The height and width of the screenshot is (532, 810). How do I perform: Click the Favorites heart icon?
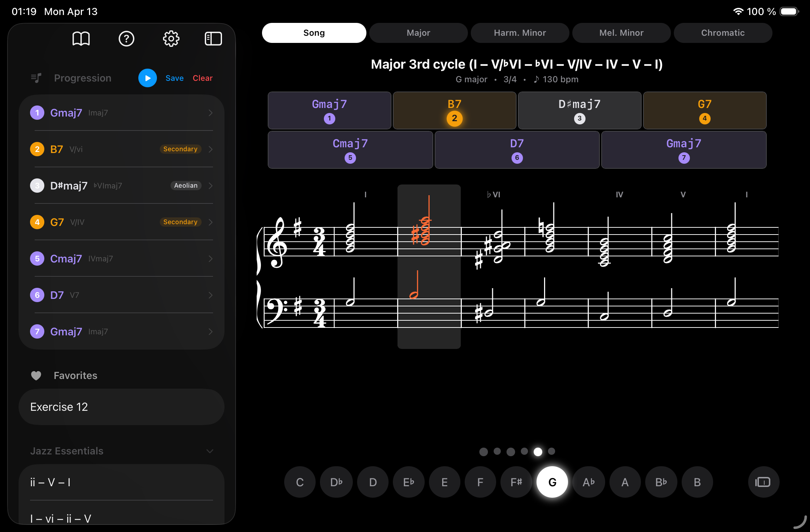[x=36, y=375]
